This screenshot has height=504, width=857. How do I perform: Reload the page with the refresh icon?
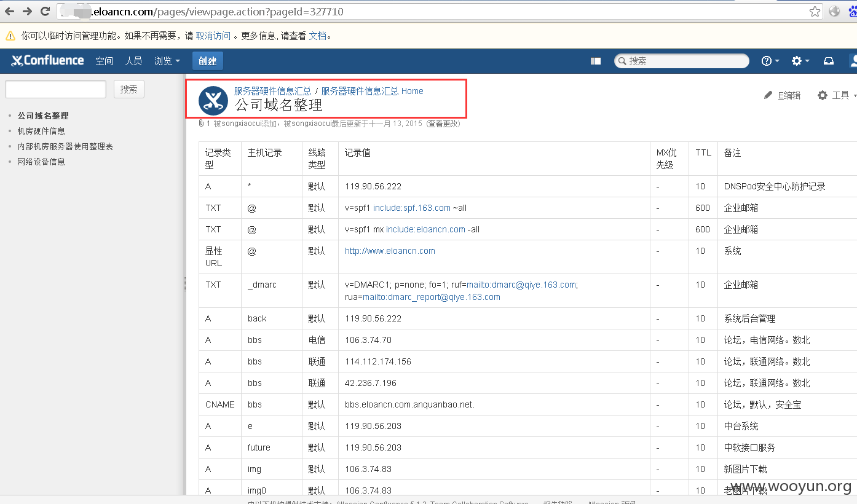[45, 11]
